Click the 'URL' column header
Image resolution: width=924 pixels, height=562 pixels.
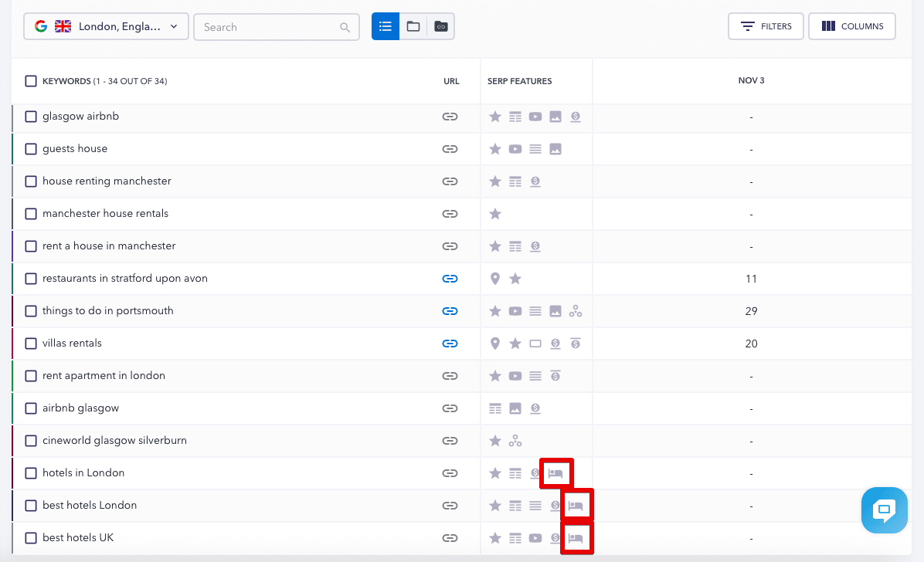[451, 81]
